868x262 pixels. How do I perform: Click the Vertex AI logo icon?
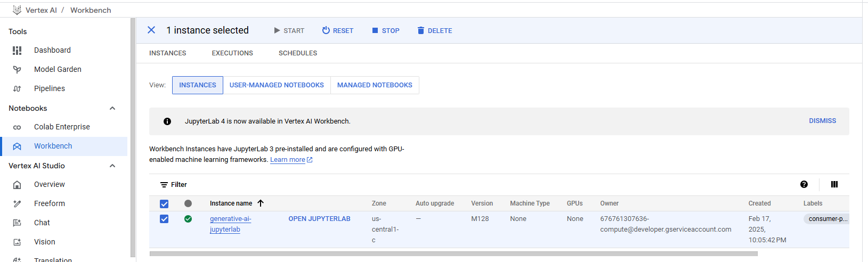coord(17,10)
